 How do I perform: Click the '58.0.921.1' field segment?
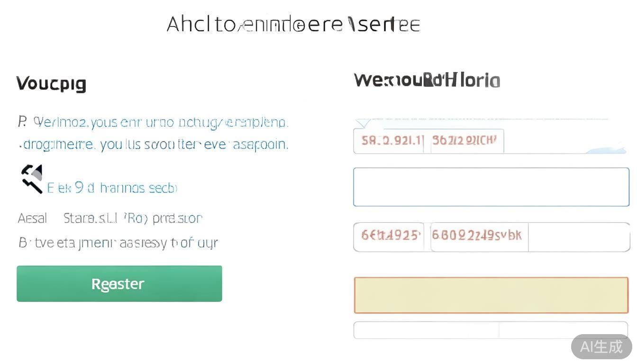pyautogui.click(x=391, y=141)
